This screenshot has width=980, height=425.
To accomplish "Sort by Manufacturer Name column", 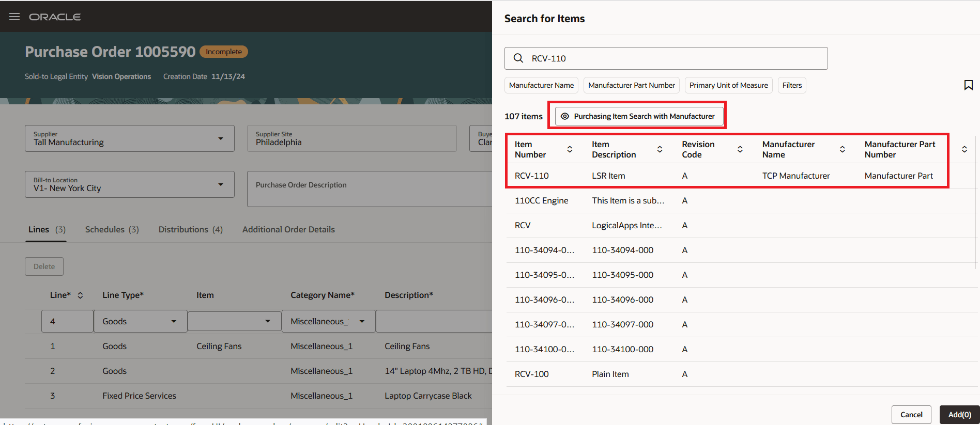I will (x=842, y=149).
